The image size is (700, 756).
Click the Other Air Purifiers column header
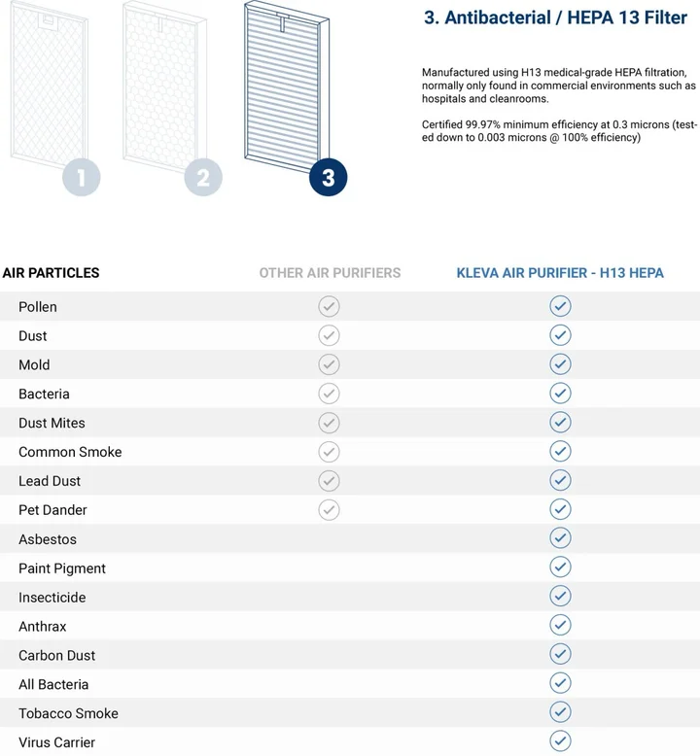coord(330,273)
